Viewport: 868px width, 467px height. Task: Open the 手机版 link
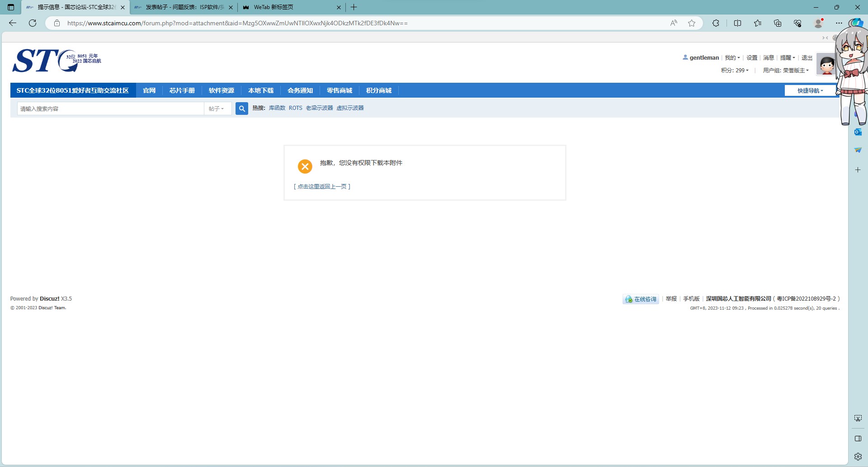point(691,299)
